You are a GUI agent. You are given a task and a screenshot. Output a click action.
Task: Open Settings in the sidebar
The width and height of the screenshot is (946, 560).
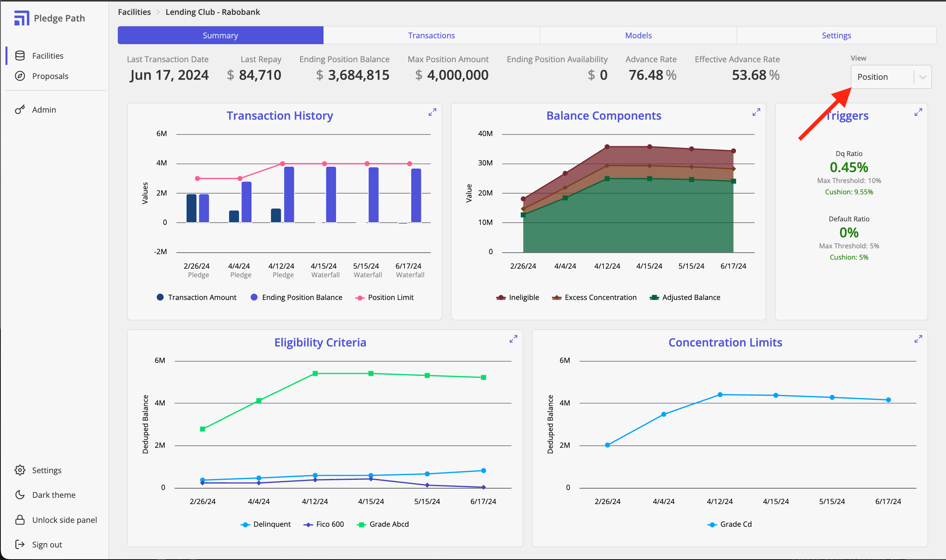47,470
